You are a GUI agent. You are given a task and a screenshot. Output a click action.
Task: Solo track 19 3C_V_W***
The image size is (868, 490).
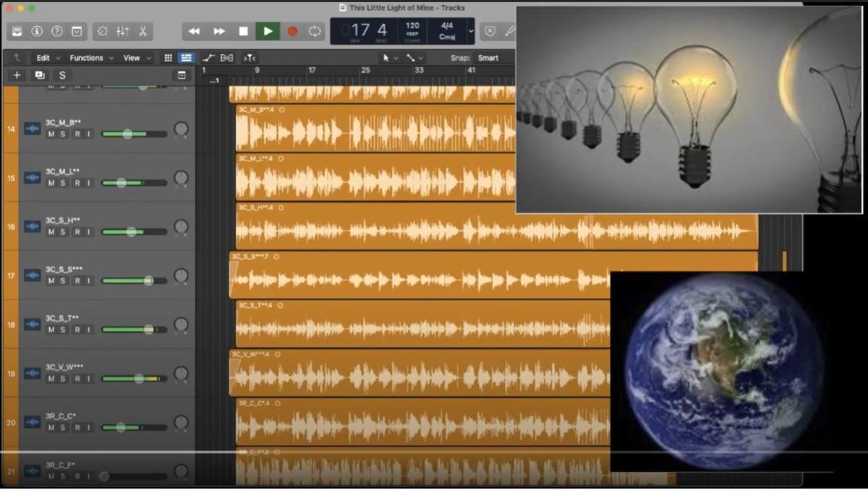(63, 378)
